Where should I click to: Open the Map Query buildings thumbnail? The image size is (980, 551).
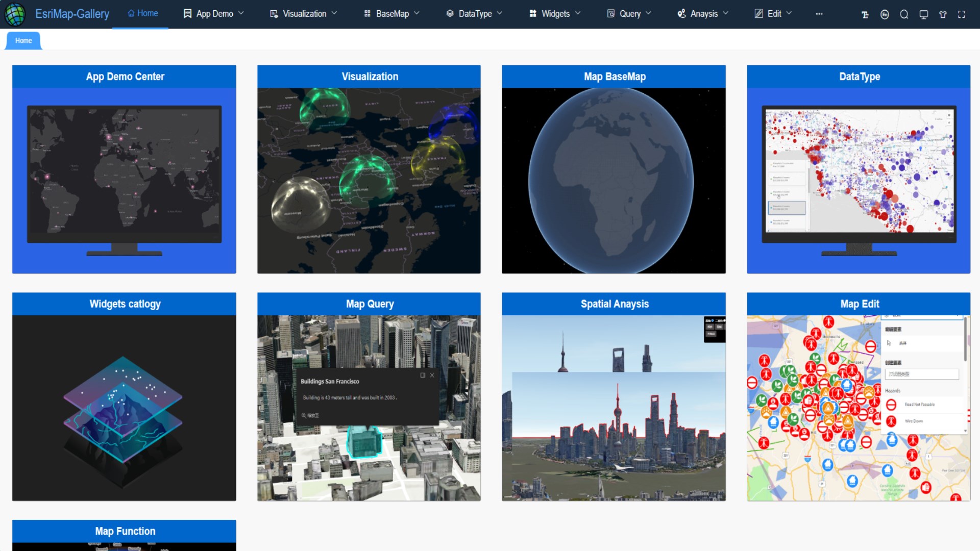tap(369, 407)
